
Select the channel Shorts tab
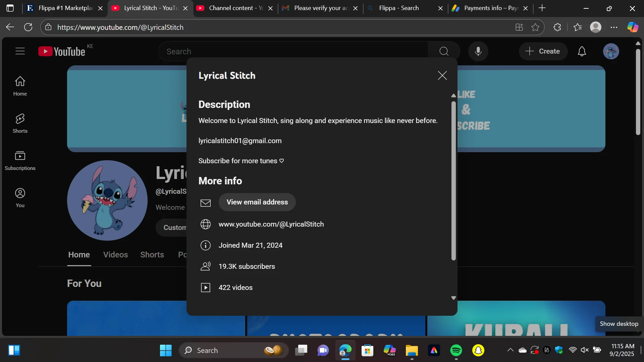[x=152, y=255]
